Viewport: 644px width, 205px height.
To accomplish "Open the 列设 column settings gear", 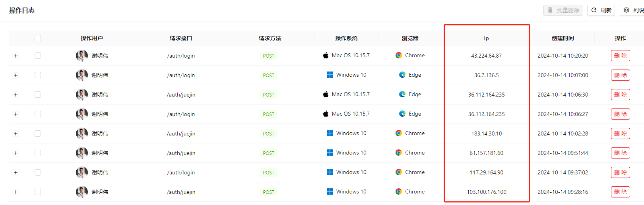I will coord(627,10).
